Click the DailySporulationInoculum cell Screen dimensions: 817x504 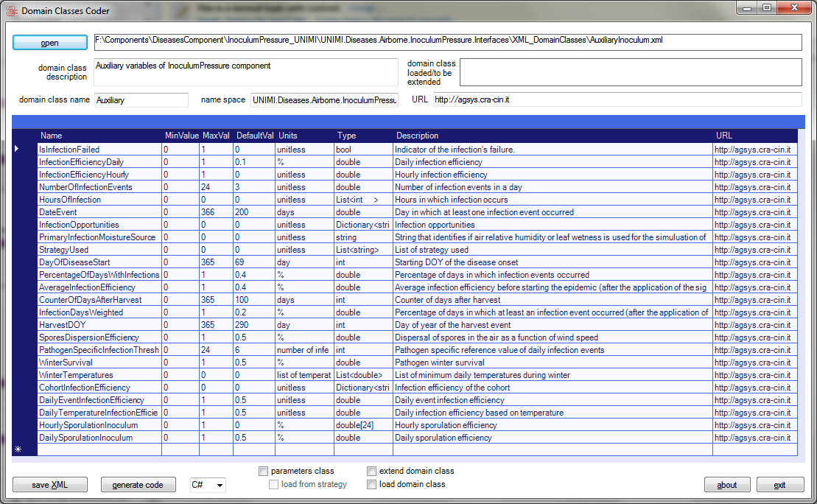pyautogui.click(x=99, y=437)
